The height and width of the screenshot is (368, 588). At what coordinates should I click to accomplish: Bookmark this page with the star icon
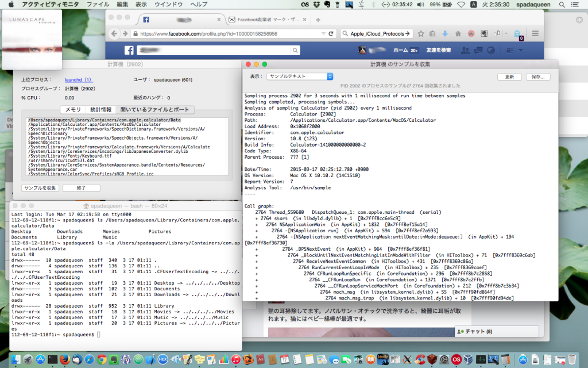tap(421, 33)
